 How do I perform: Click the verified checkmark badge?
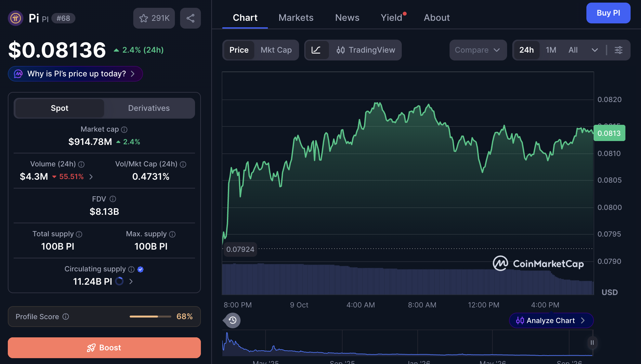[140, 269]
